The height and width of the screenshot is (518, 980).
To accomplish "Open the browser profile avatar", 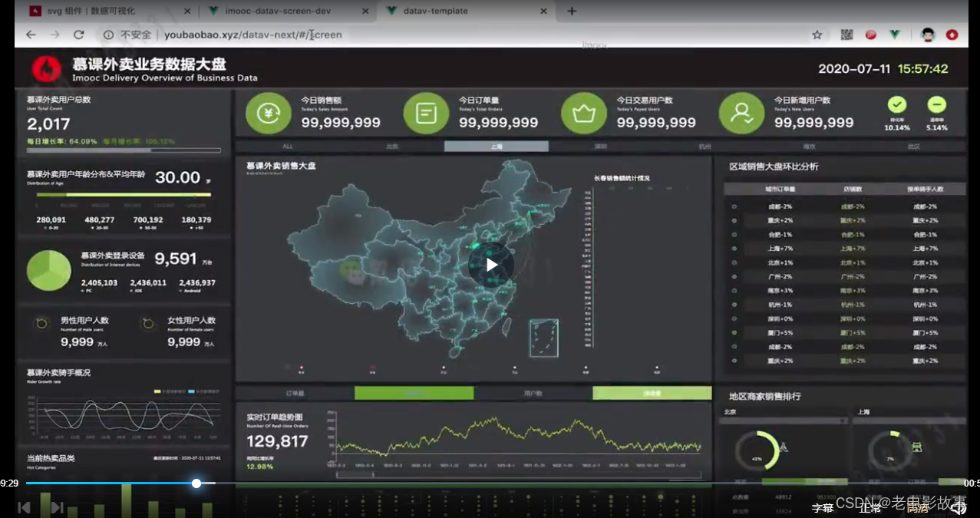I will pos(928,35).
